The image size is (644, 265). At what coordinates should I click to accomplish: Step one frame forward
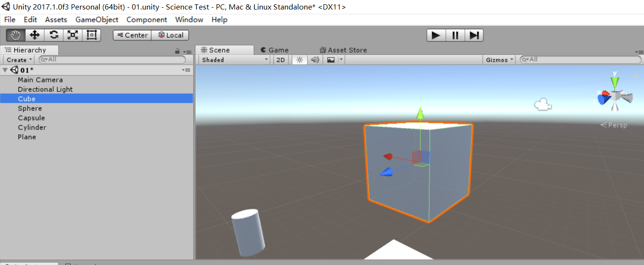pos(474,35)
